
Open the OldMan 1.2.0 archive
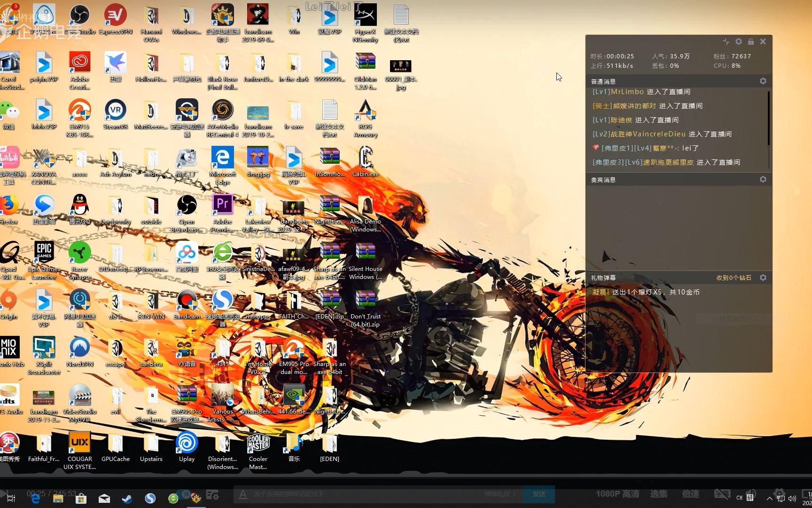point(365,70)
